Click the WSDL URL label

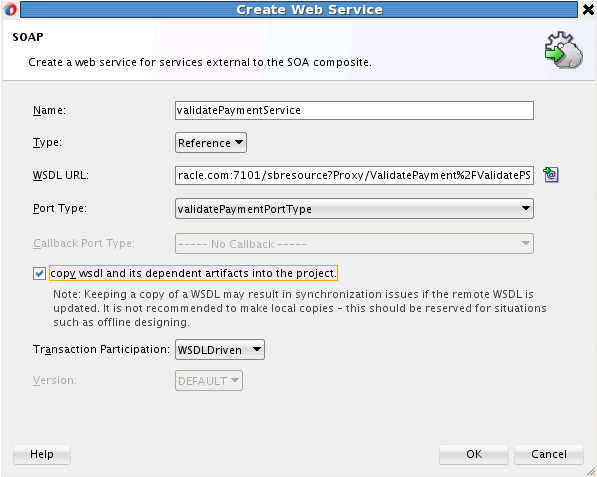coord(61,175)
